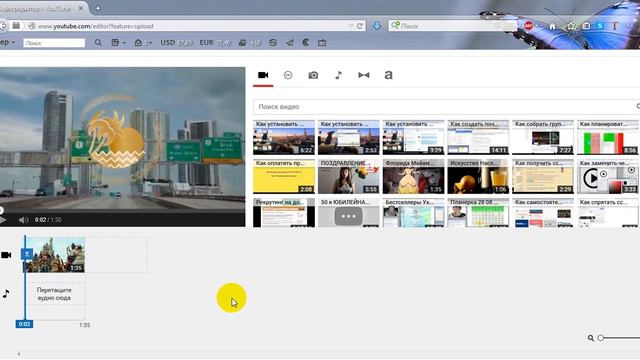Click the Перетащите аудио сюда drop zone
This screenshot has width=640, height=360.
[x=54, y=294]
